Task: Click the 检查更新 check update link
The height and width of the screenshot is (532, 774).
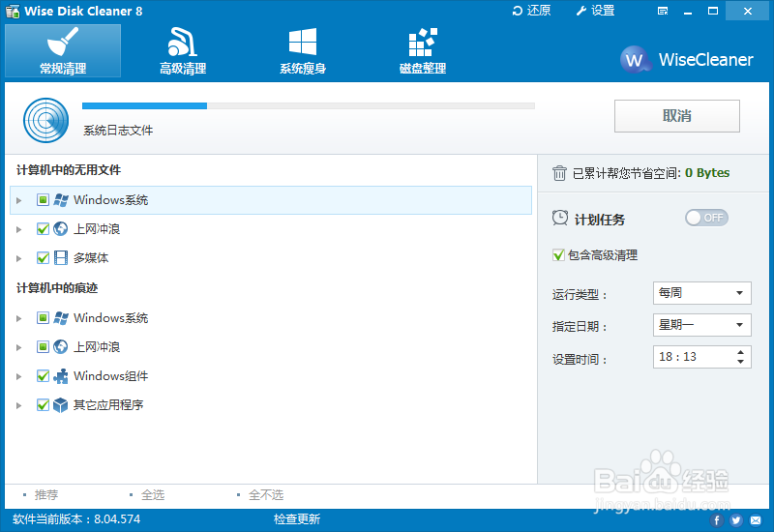Action: pos(297,519)
